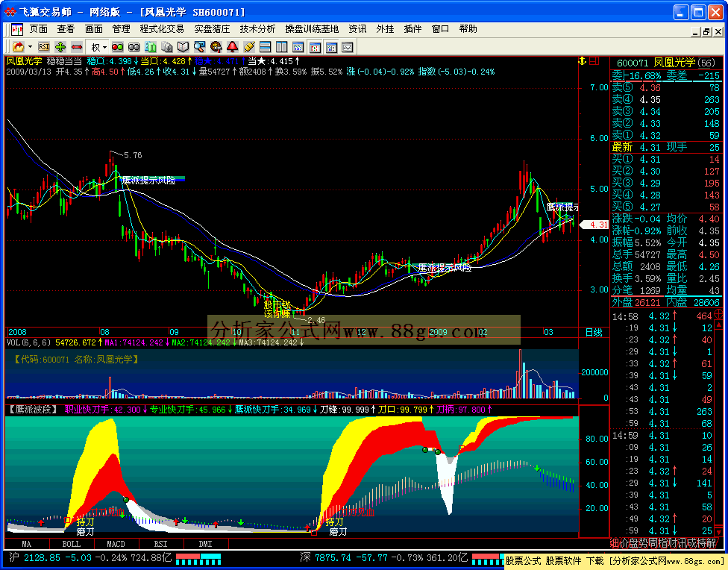The height and width of the screenshot is (570, 728).
Task: Open the 画面 menu
Action: click(93, 29)
